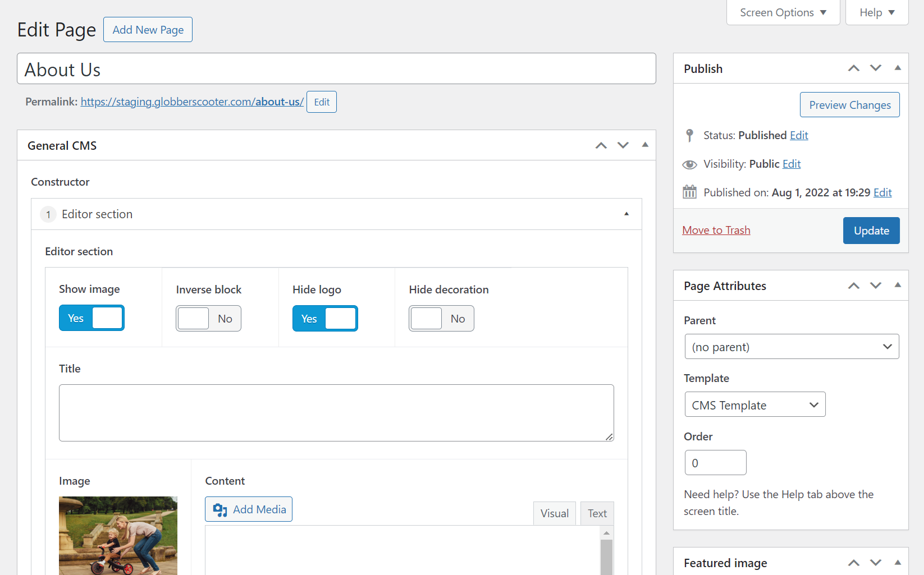Open the Template dropdown
Screen dimensions: 924x575
point(755,404)
